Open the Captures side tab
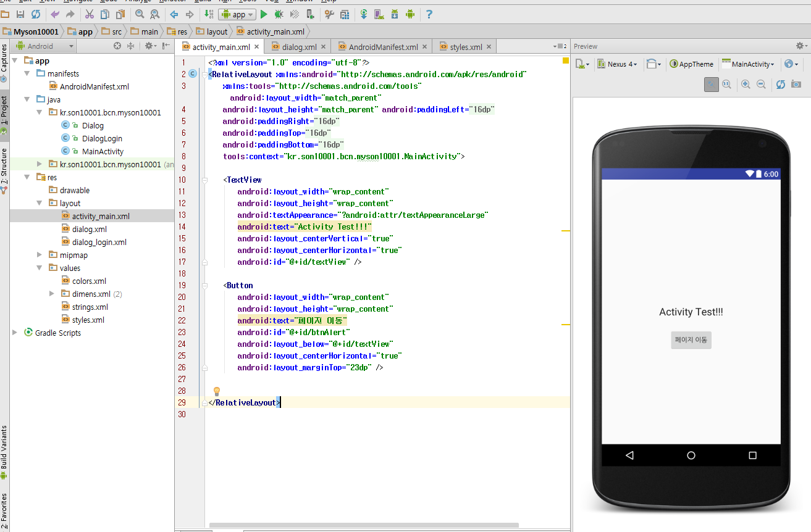This screenshot has height=532, width=811. pos(4,64)
